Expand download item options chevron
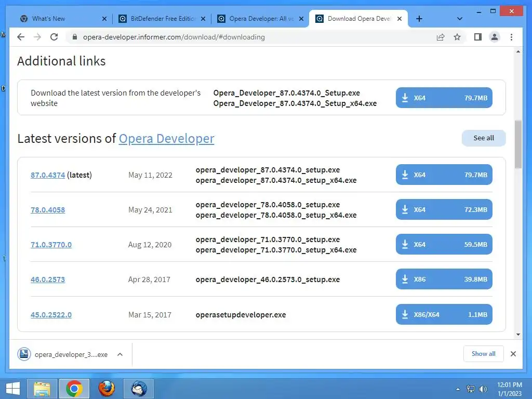This screenshot has height=399, width=532. click(x=120, y=354)
